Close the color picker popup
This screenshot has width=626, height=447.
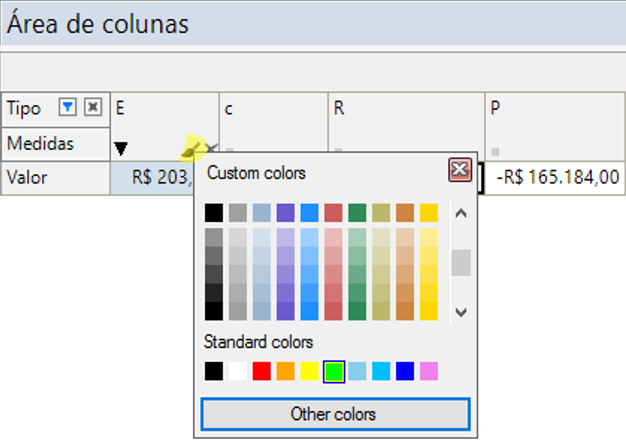[460, 170]
